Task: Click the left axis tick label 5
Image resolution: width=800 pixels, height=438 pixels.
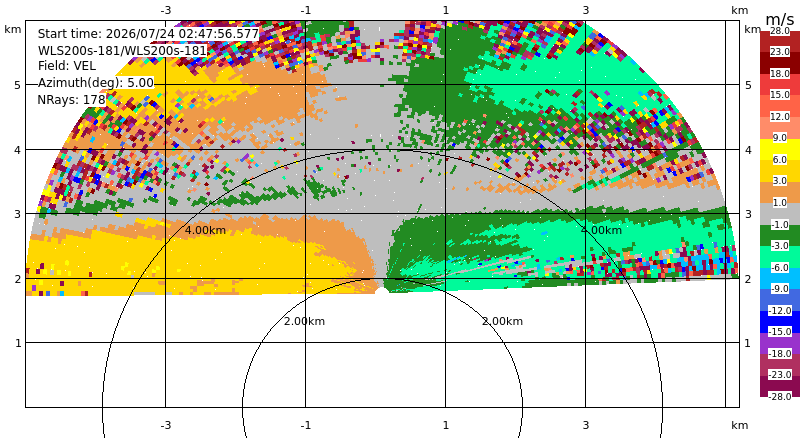Action: point(18,85)
